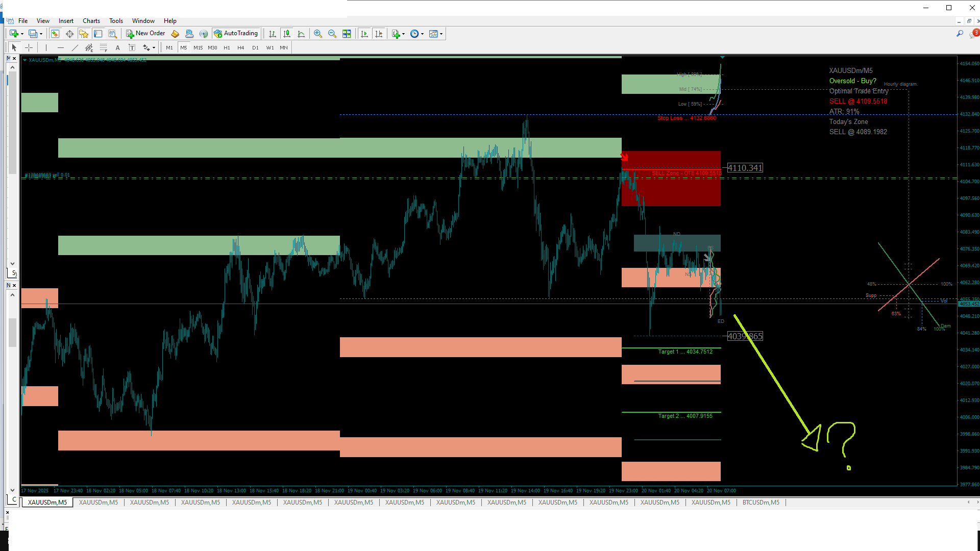Open the Charts menu
Image resolution: width=980 pixels, height=551 pixels.
click(91, 21)
